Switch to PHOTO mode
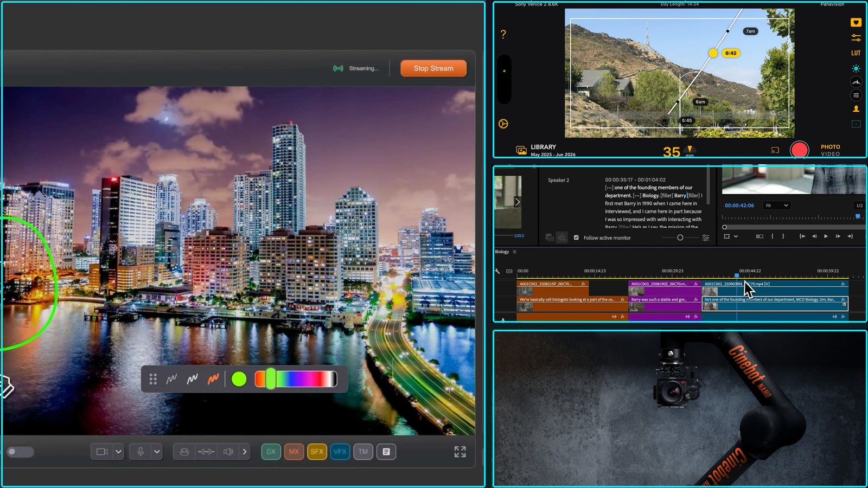868x488 pixels. [x=830, y=147]
